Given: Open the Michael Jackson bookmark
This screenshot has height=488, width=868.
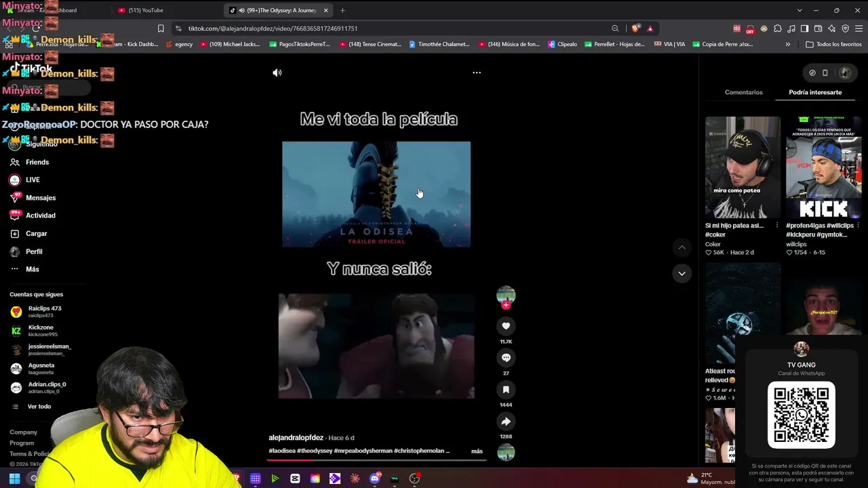Looking at the screenshot, I should click(230, 44).
